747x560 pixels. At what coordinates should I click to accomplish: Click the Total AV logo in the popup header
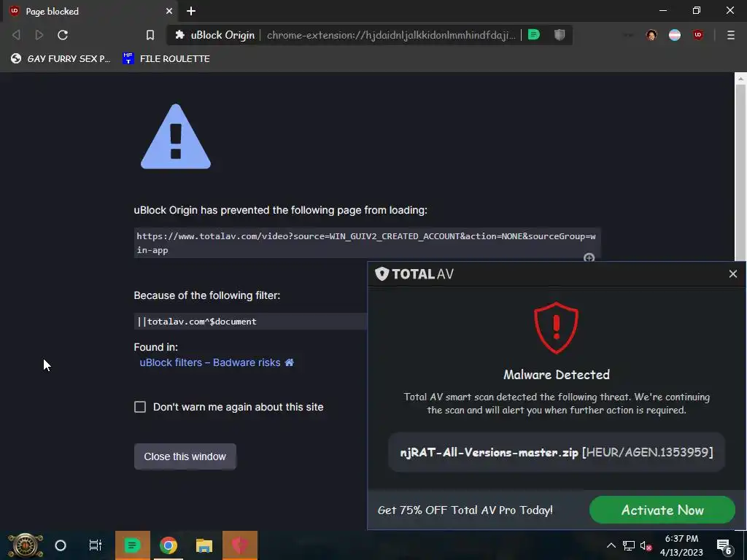pyautogui.click(x=414, y=274)
